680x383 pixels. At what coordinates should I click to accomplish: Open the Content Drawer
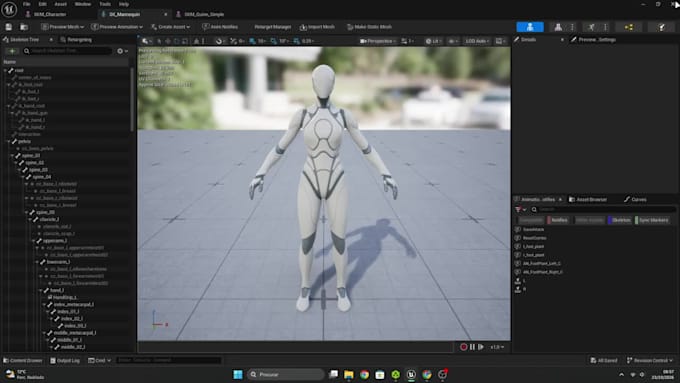pyautogui.click(x=23, y=360)
